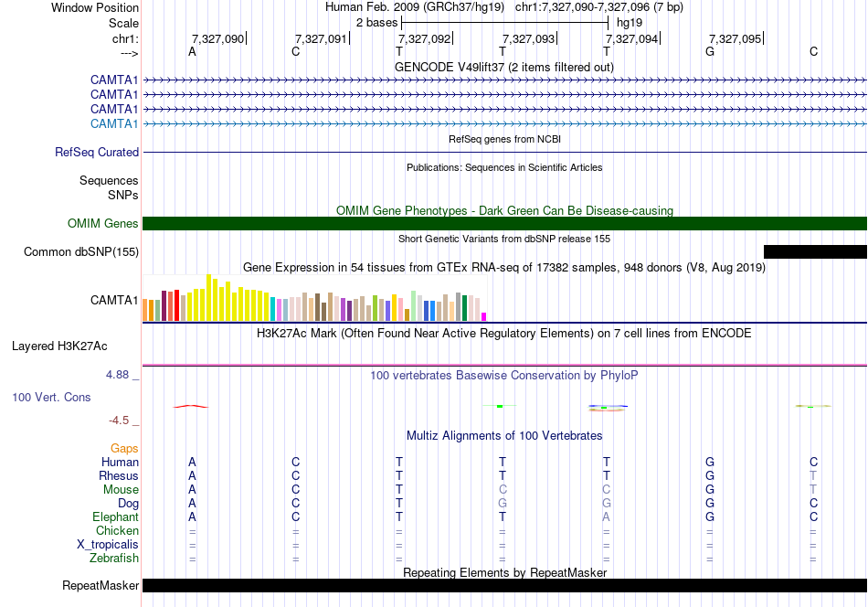Image resolution: width=868 pixels, height=607 pixels.
Task: Click the Dog species label
Action: pyautogui.click(x=129, y=504)
